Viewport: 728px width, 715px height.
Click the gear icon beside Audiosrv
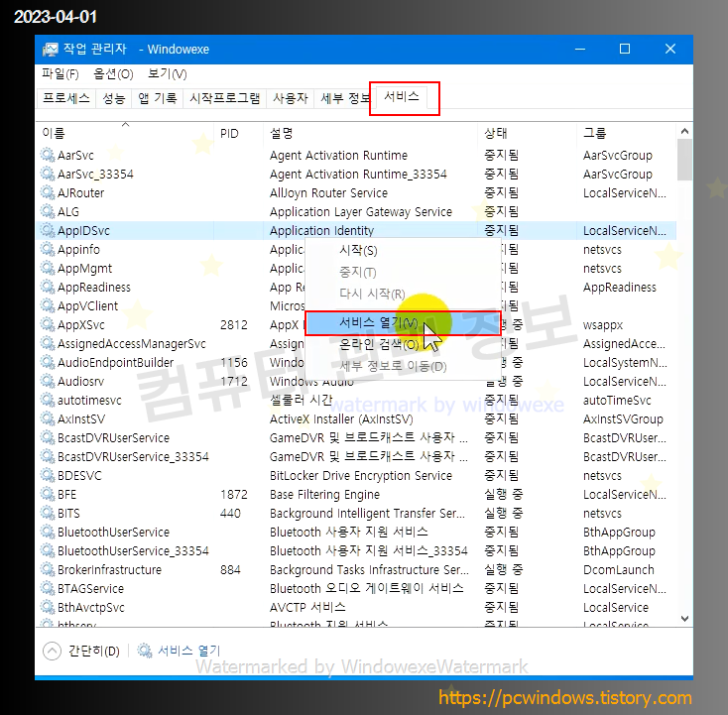pyautogui.click(x=48, y=381)
